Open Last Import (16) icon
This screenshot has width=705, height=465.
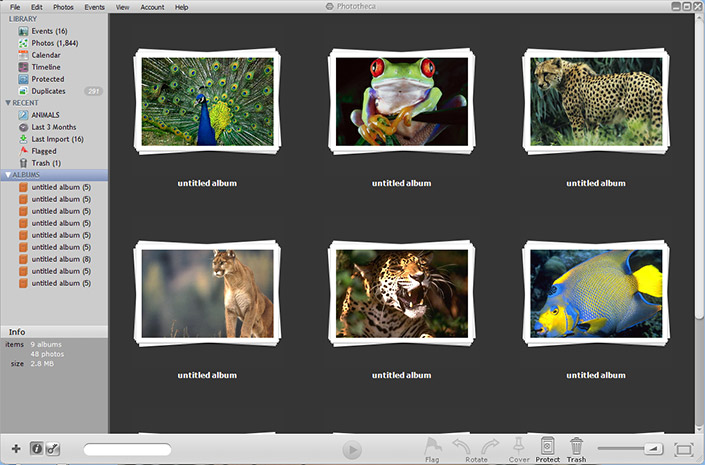point(23,139)
